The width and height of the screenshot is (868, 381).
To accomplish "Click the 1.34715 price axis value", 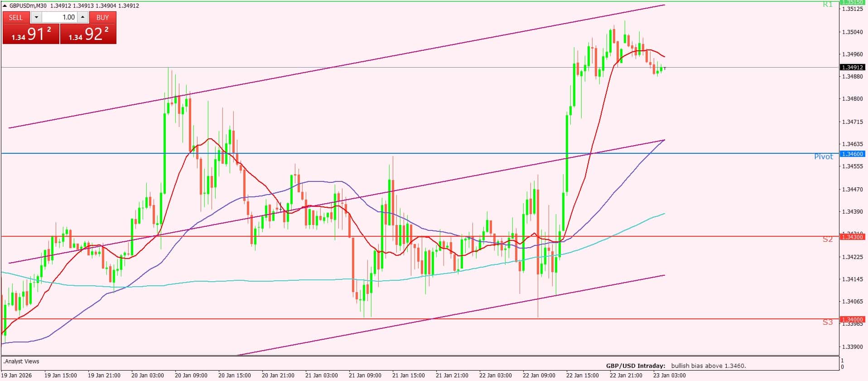I will [x=852, y=122].
